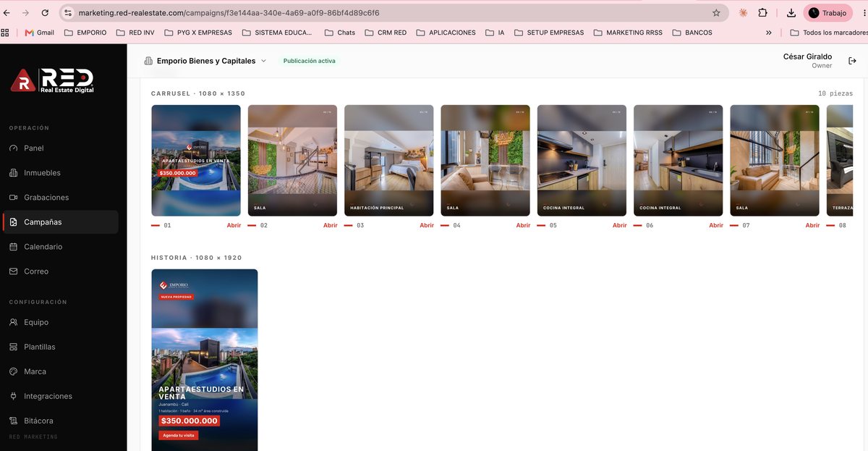Open carousel thumbnail 05 Cocina Integral

point(582,160)
